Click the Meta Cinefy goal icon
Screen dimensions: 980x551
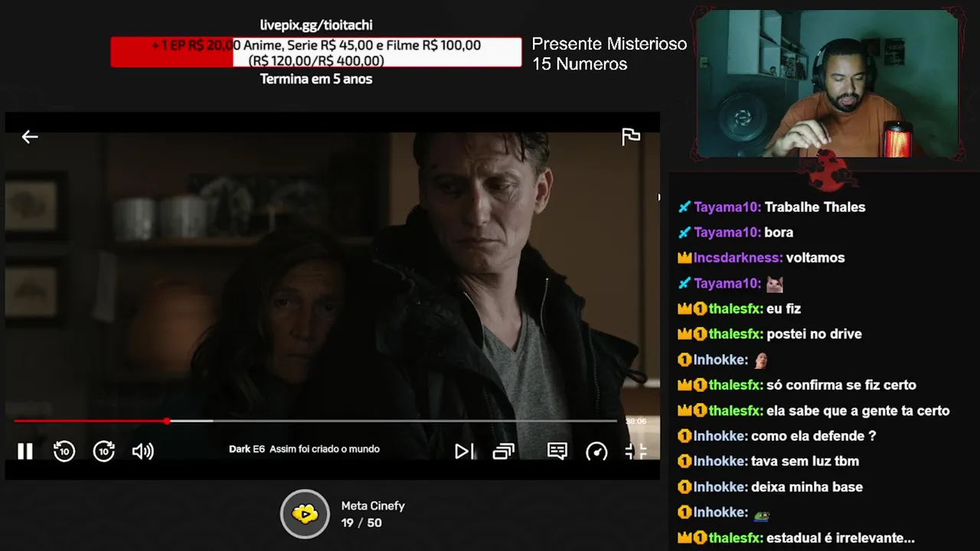pyautogui.click(x=305, y=514)
